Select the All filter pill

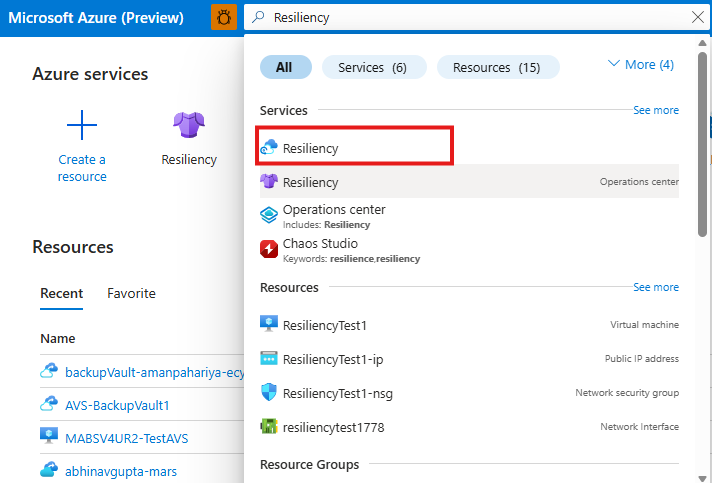tap(285, 67)
